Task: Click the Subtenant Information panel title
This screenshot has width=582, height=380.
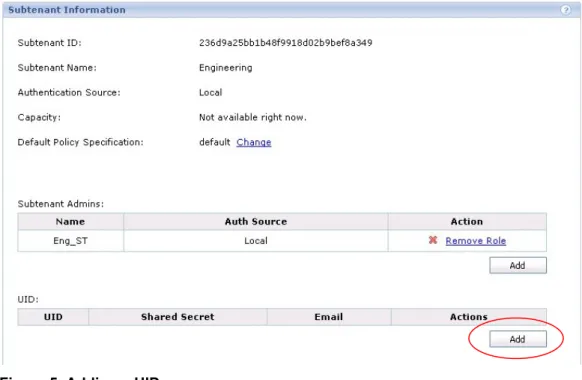Action: click(x=67, y=10)
